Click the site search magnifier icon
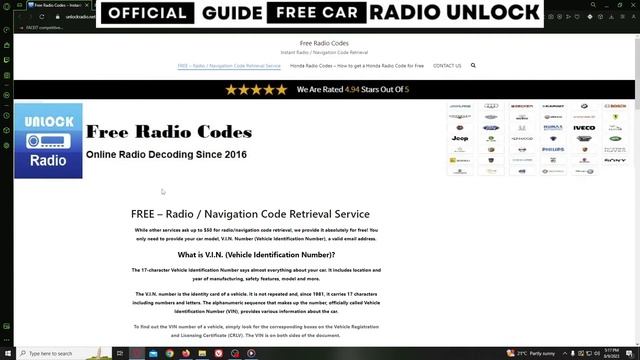This screenshot has height=360, width=640. coord(473,65)
